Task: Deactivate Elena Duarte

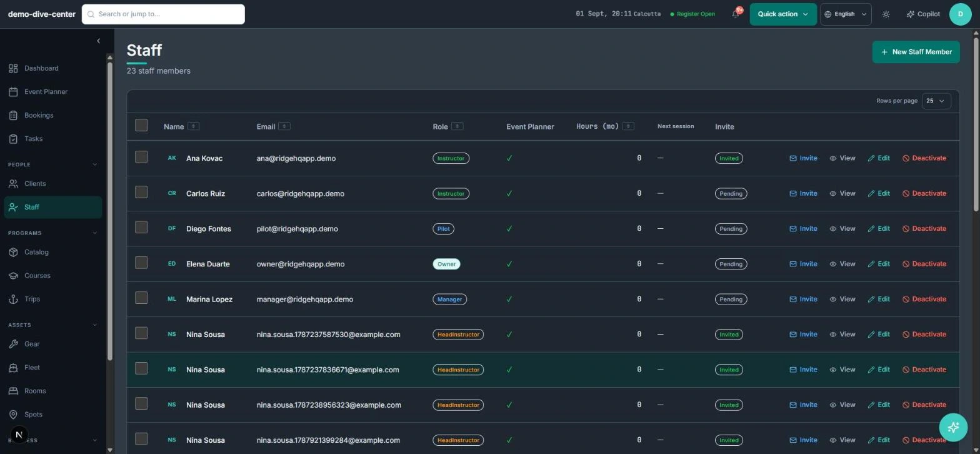Action: click(x=924, y=264)
